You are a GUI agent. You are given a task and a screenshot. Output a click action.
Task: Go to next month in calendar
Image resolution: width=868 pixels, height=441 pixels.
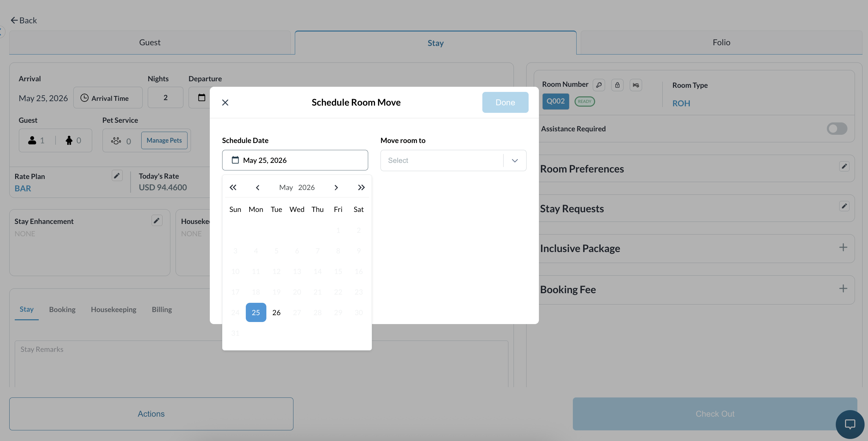[336, 187]
